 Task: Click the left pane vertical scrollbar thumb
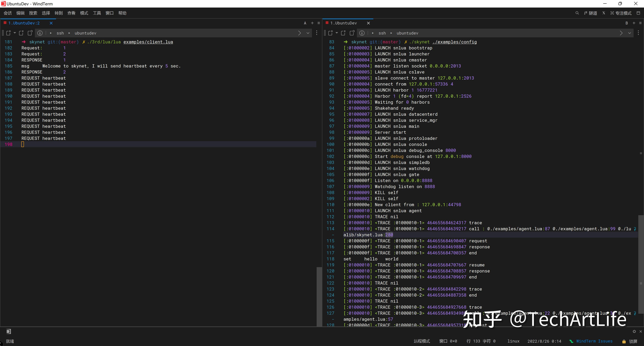coord(319,297)
